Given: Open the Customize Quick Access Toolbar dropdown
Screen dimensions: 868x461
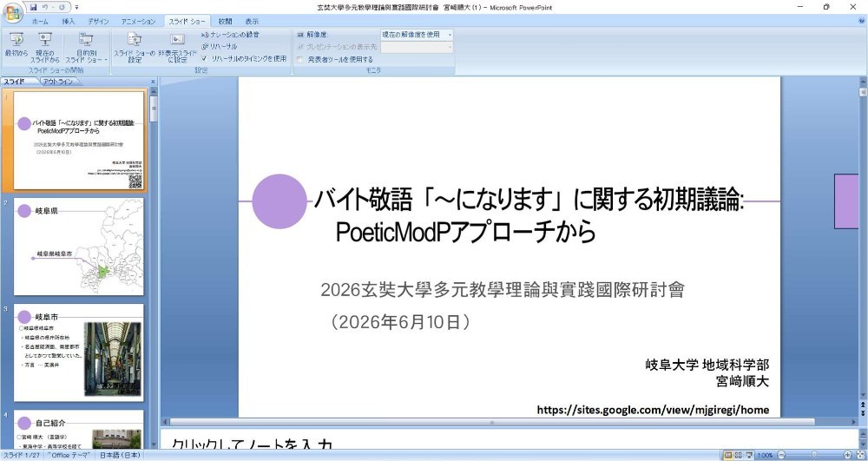Looking at the screenshot, I should (77, 8).
